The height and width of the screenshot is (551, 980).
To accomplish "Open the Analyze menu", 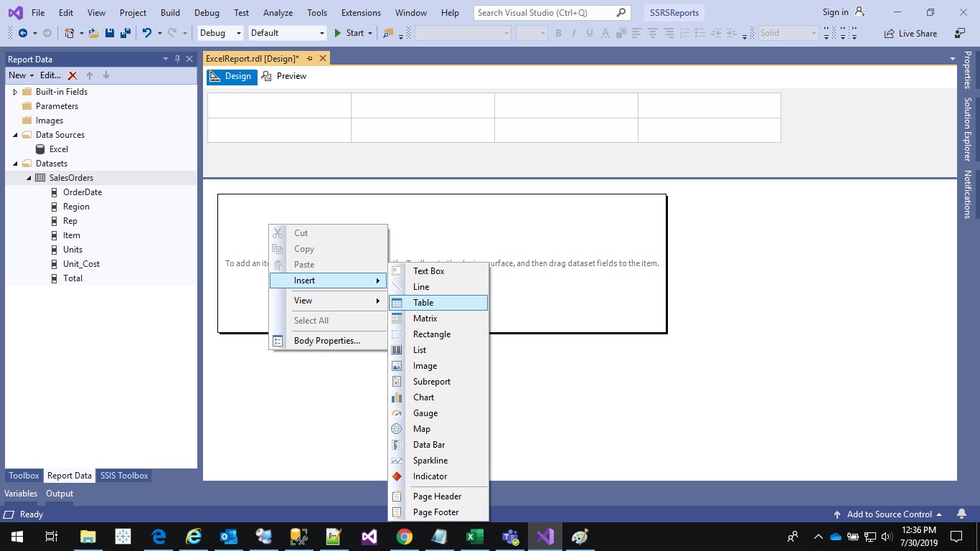I will [x=278, y=12].
